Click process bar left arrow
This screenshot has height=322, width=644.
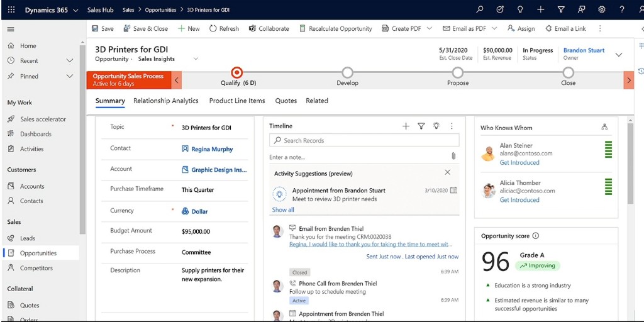[x=176, y=80]
